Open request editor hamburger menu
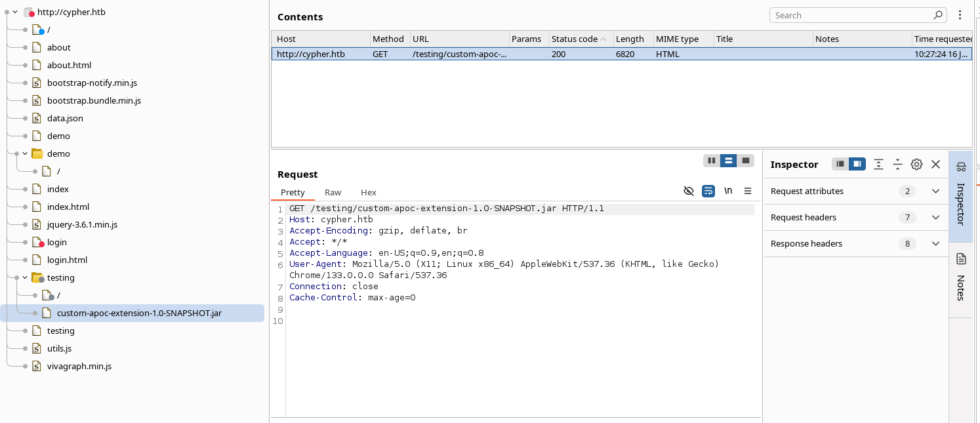This screenshot has width=980, height=423. 747,191
